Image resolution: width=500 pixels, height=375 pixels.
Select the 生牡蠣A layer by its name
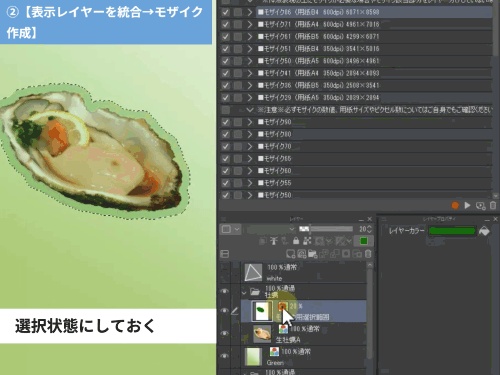[x=288, y=340]
